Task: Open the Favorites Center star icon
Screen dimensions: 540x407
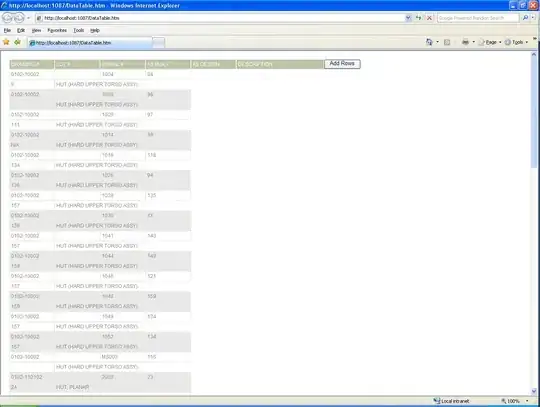Action: tap(6, 42)
